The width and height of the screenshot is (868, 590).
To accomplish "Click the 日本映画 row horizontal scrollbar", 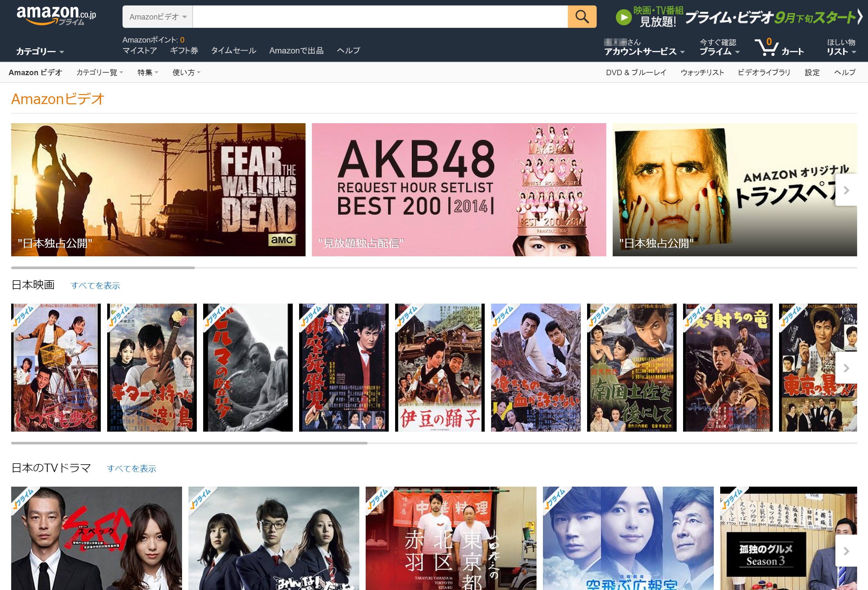I will point(189,443).
